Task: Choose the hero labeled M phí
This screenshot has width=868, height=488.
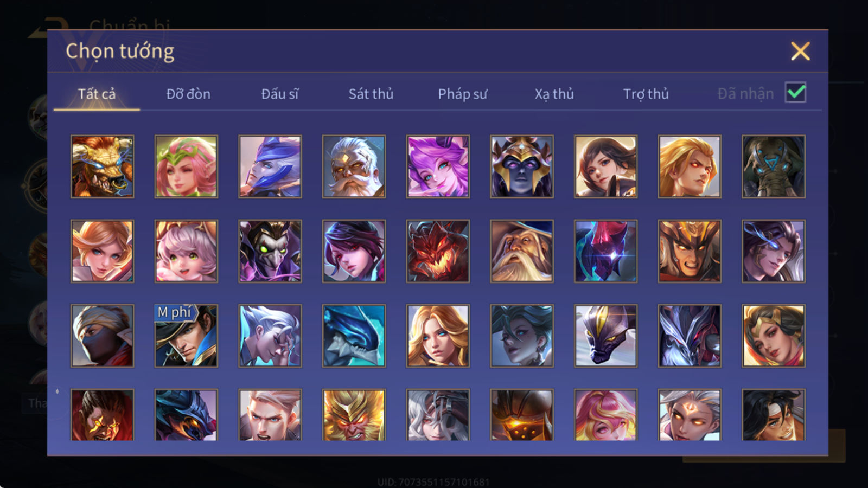Action: tap(186, 336)
